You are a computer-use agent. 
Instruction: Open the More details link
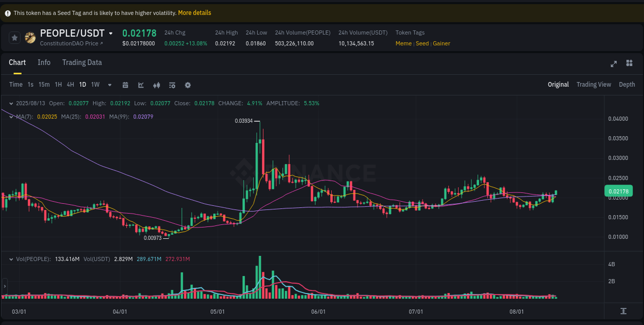coord(194,12)
